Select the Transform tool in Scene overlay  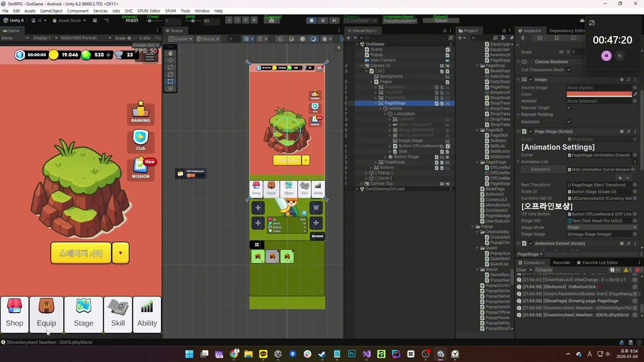tap(171, 88)
